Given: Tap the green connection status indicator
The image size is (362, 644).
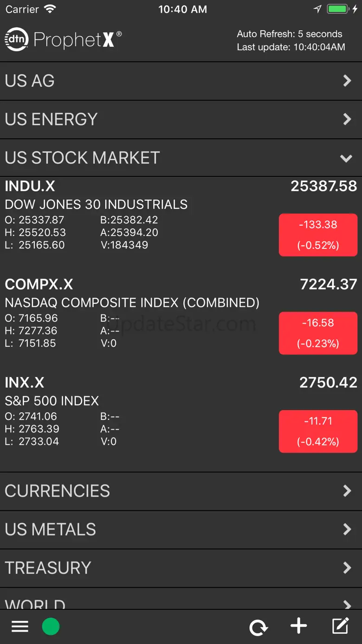Looking at the screenshot, I should (x=51, y=627).
